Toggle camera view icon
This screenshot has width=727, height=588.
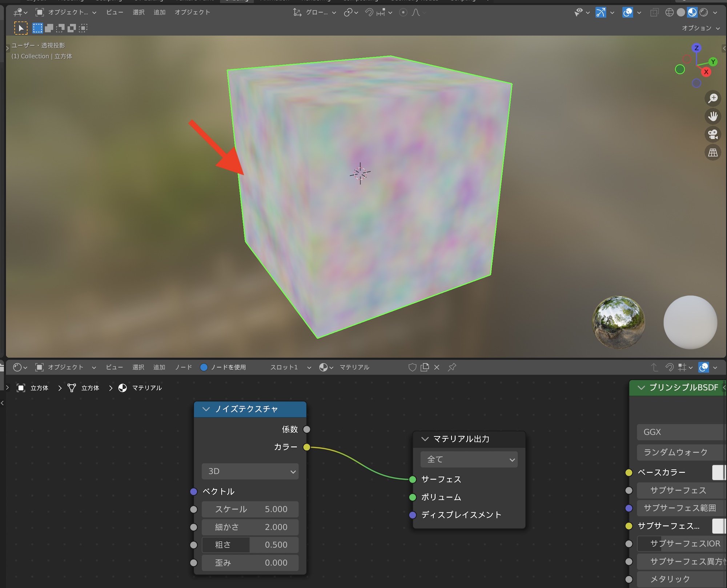tap(713, 134)
